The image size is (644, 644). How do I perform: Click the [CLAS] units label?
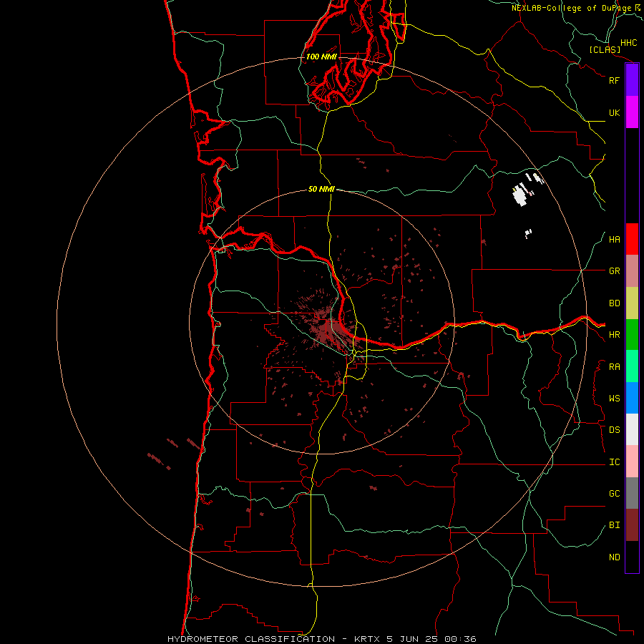tap(605, 49)
